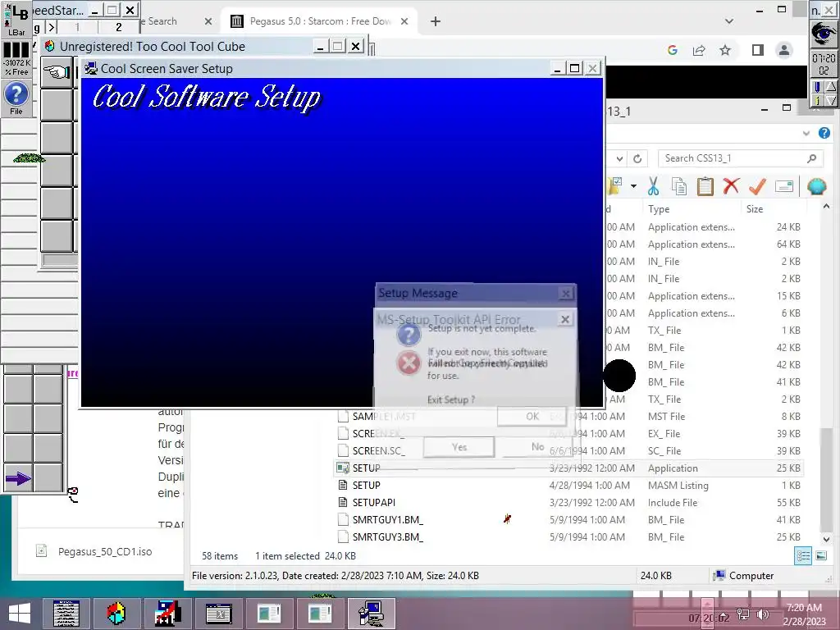840x630 pixels.
Task: Click the Computer label in Explorer status bar
Action: pos(751,576)
